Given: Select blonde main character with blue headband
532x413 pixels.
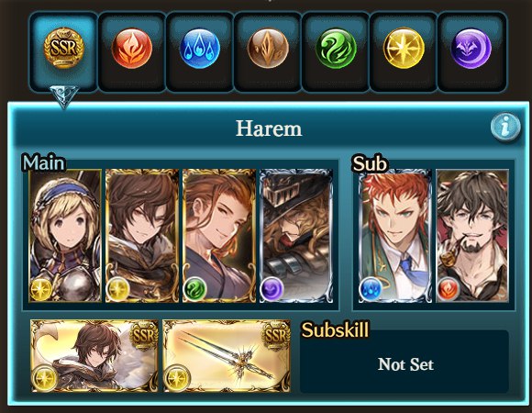Looking at the screenshot, I should 65,236.
